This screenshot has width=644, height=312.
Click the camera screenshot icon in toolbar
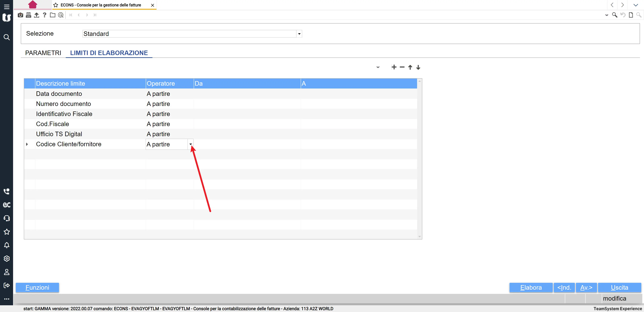click(x=20, y=15)
